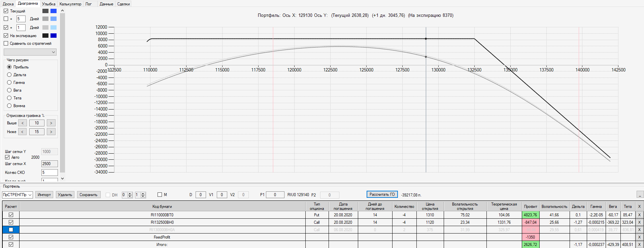Click the blue swatch for Текущий
This screenshot has width=644, height=248.
pyautogui.click(x=54, y=11)
